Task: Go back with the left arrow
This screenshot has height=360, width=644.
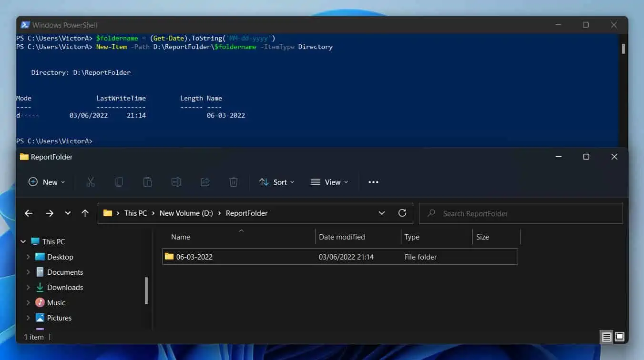Action: point(29,213)
